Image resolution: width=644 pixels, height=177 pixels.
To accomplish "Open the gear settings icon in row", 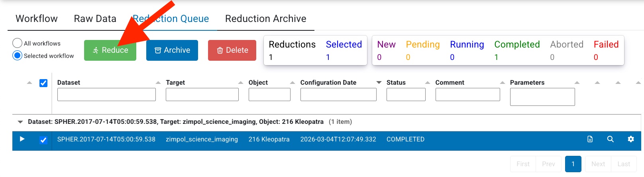I will tap(631, 139).
